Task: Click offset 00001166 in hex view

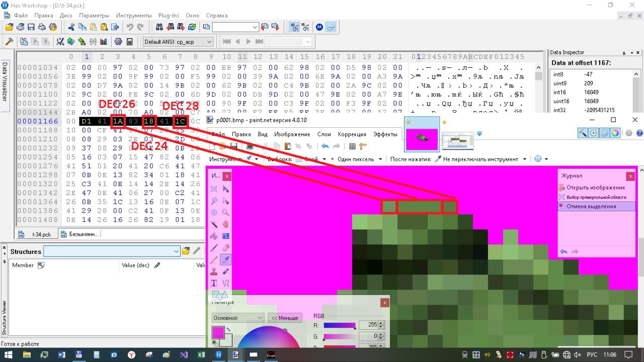Action: click(x=38, y=121)
